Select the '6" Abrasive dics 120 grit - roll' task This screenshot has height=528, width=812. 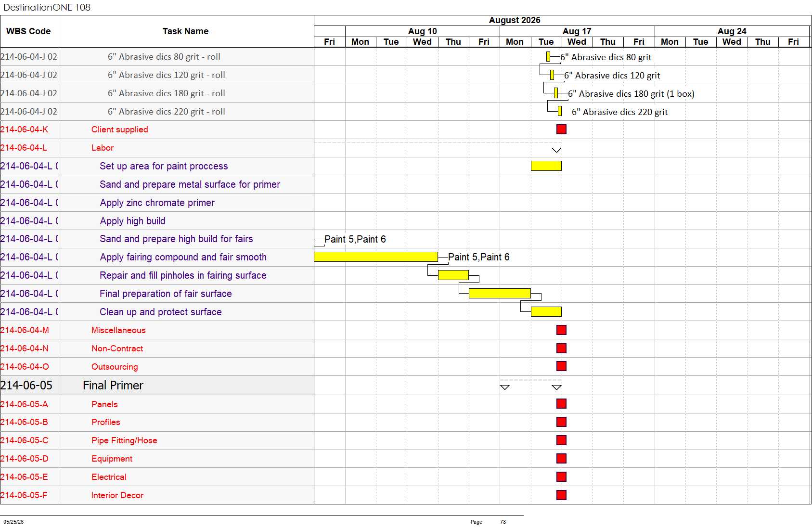(x=166, y=75)
